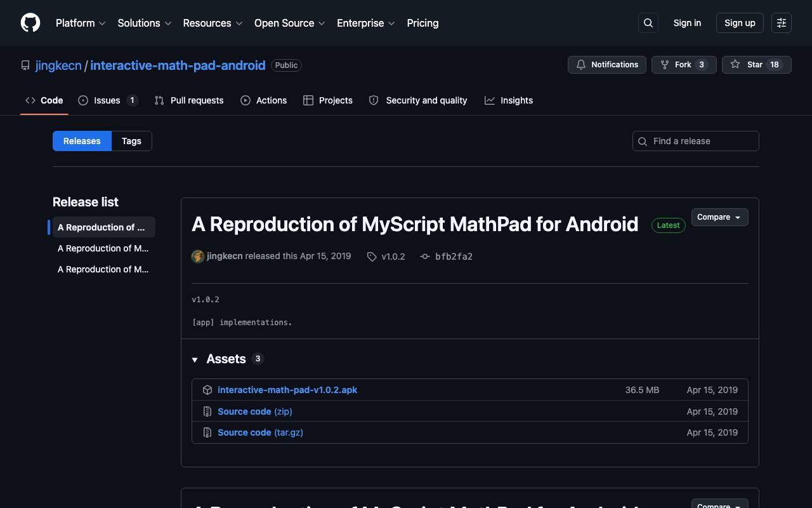This screenshot has height=508, width=812.
Task: Click the commit icon beside bfb2fa2
Action: [x=425, y=257]
